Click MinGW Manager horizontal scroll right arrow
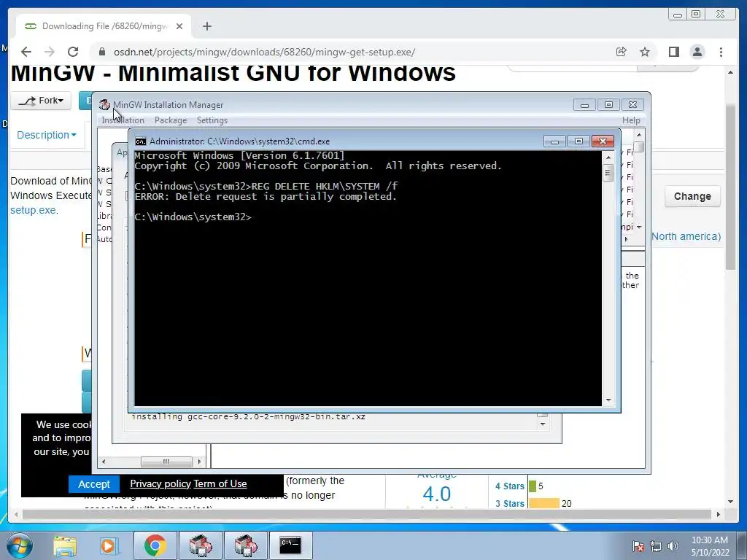The width and height of the screenshot is (747, 560). click(x=200, y=462)
